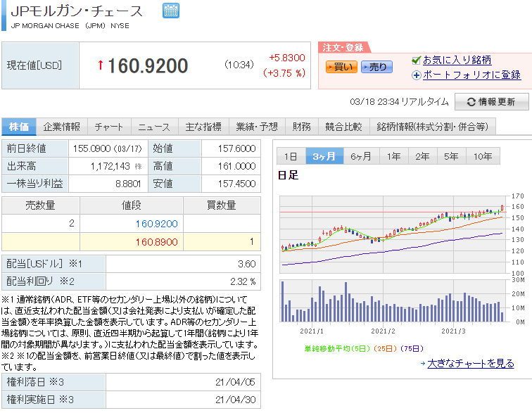Click the 前日終値 value 155.0900
The image size is (532, 413).
pos(91,148)
